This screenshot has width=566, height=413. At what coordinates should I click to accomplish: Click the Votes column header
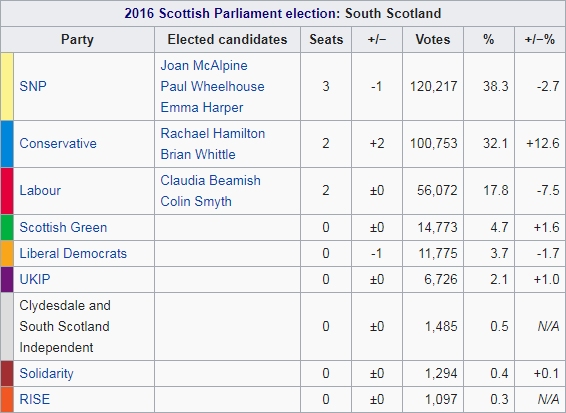click(433, 39)
